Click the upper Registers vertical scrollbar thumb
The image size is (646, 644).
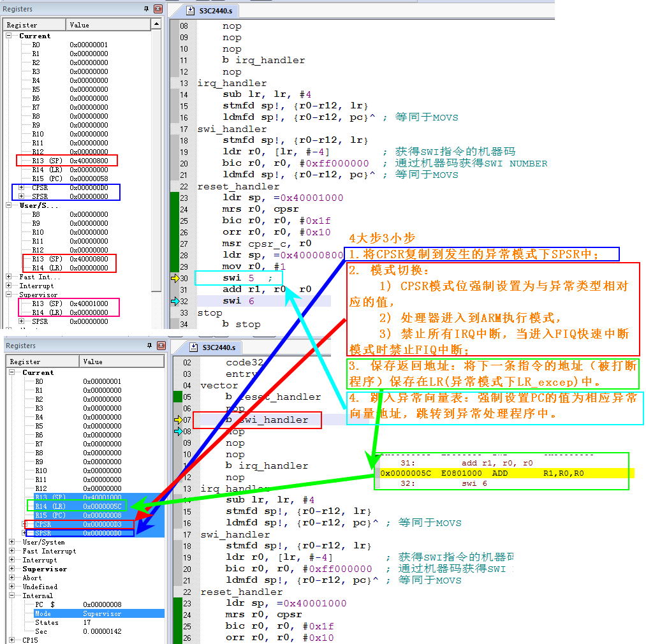pyautogui.click(x=156, y=161)
